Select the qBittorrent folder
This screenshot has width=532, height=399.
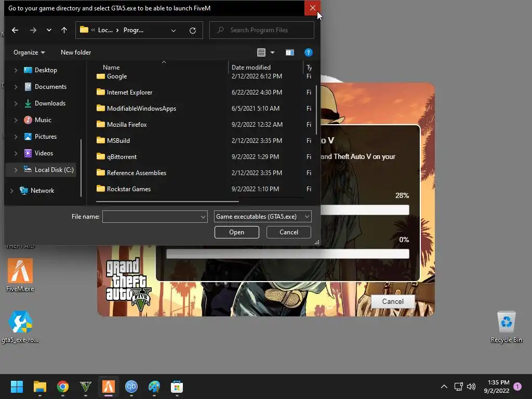[116, 157]
